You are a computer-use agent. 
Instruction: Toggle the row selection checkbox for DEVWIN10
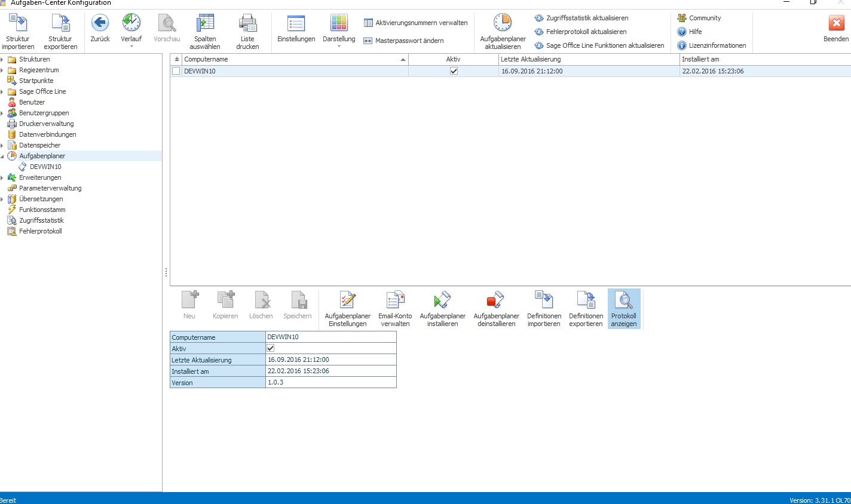click(x=176, y=70)
